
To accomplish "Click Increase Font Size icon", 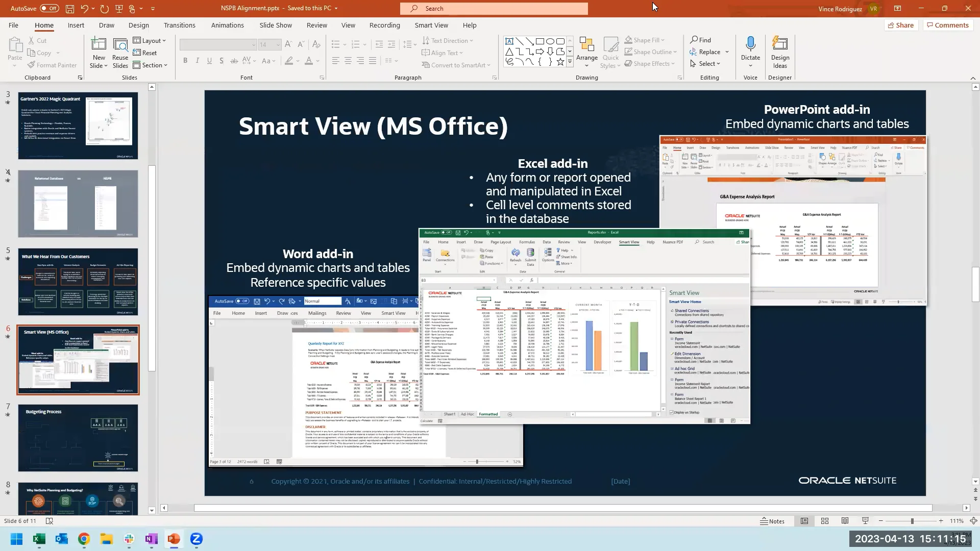I will (289, 45).
